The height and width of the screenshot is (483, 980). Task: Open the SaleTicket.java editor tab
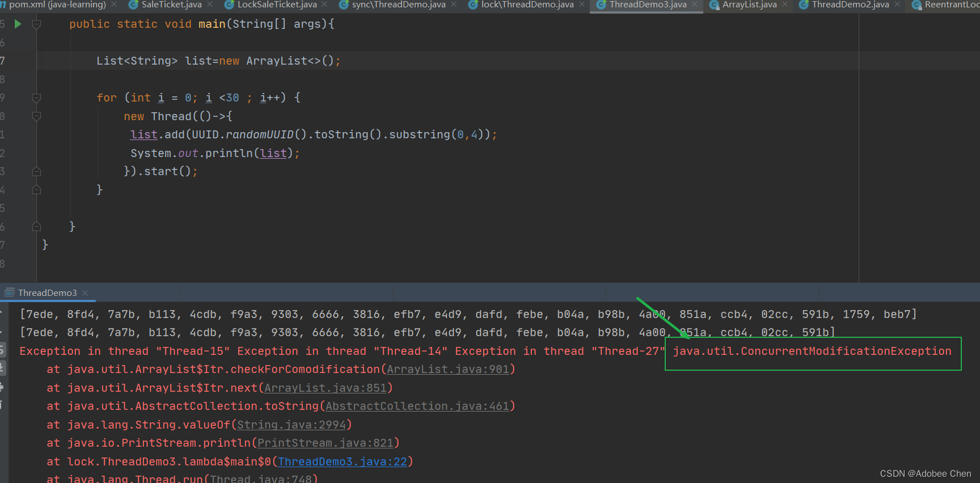click(x=171, y=5)
